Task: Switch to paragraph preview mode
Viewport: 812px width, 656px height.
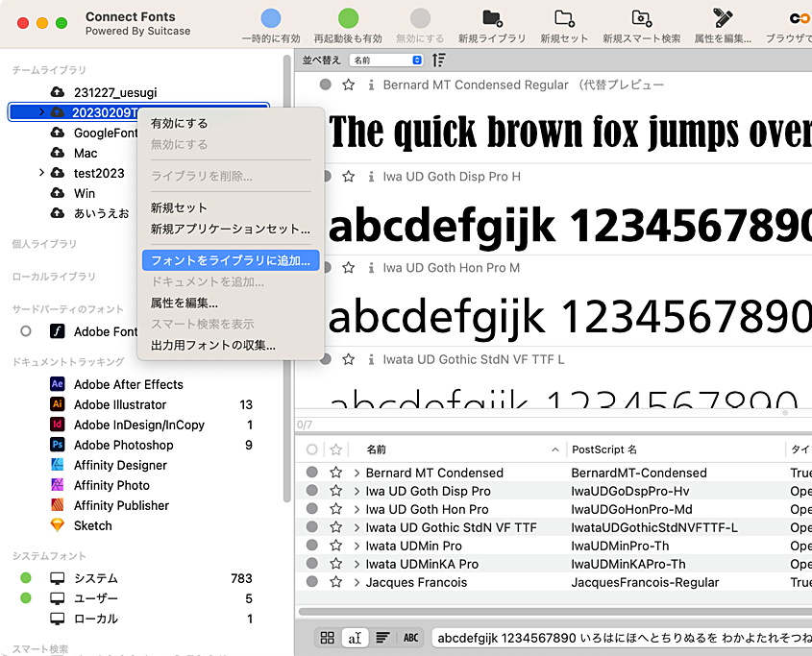Action: pos(382,638)
